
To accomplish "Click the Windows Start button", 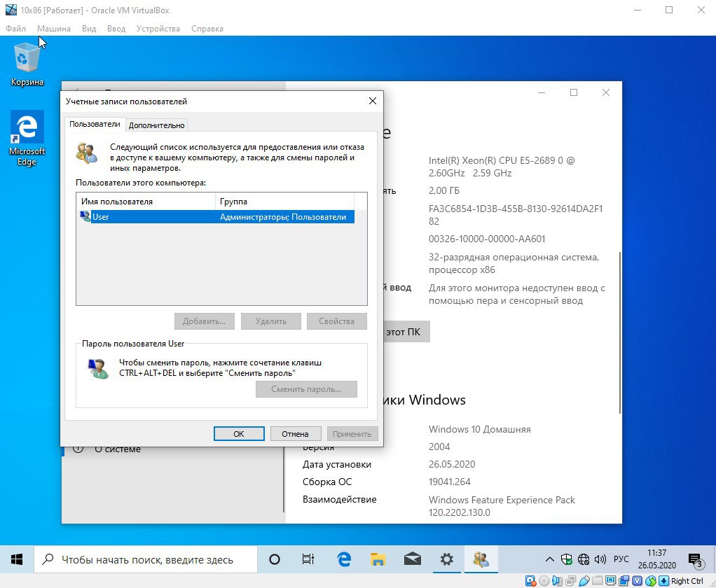I will [x=17, y=559].
